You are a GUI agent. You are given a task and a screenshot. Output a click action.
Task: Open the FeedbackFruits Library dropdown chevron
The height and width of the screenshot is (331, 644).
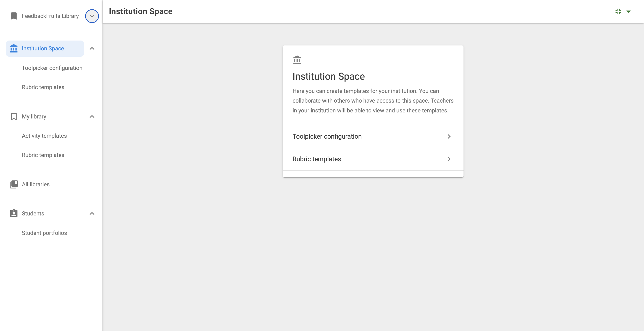pyautogui.click(x=92, y=16)
